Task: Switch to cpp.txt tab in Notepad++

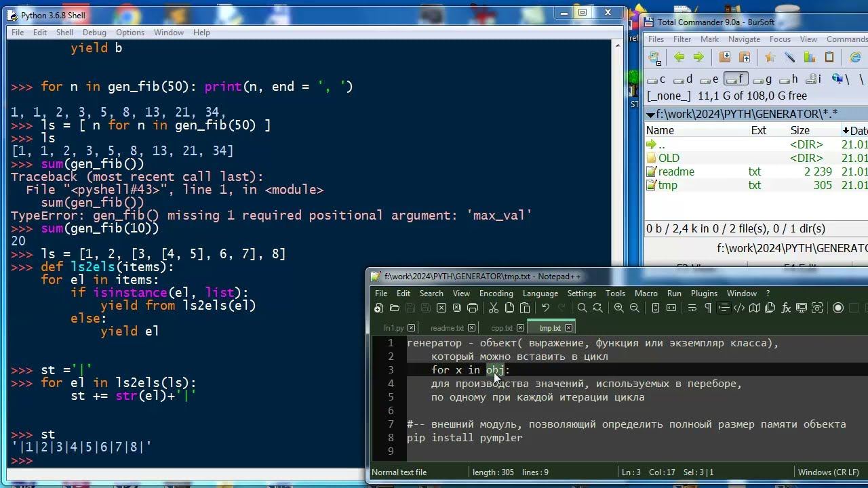Action: tap(502, 328)
